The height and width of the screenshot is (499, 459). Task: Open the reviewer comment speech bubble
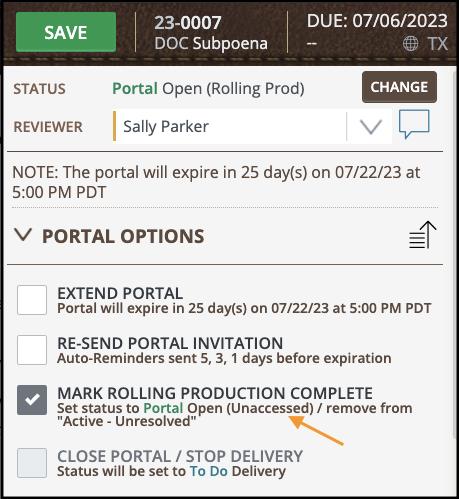414,124
